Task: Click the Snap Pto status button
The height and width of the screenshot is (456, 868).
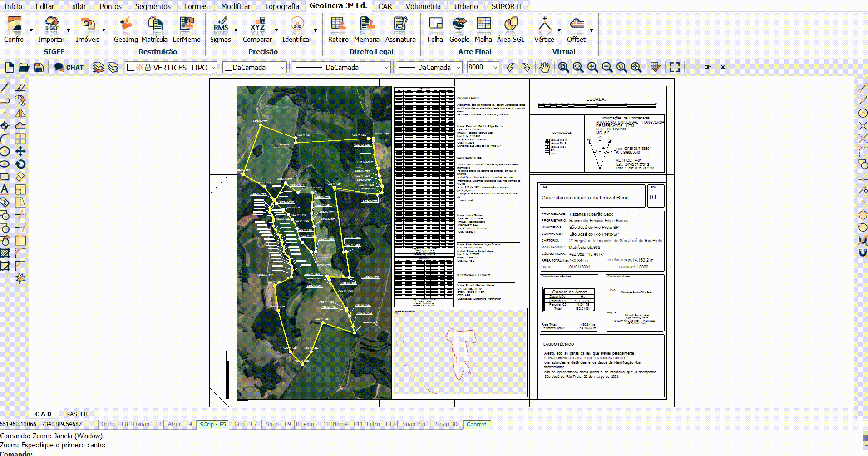Action: point(414,424)
